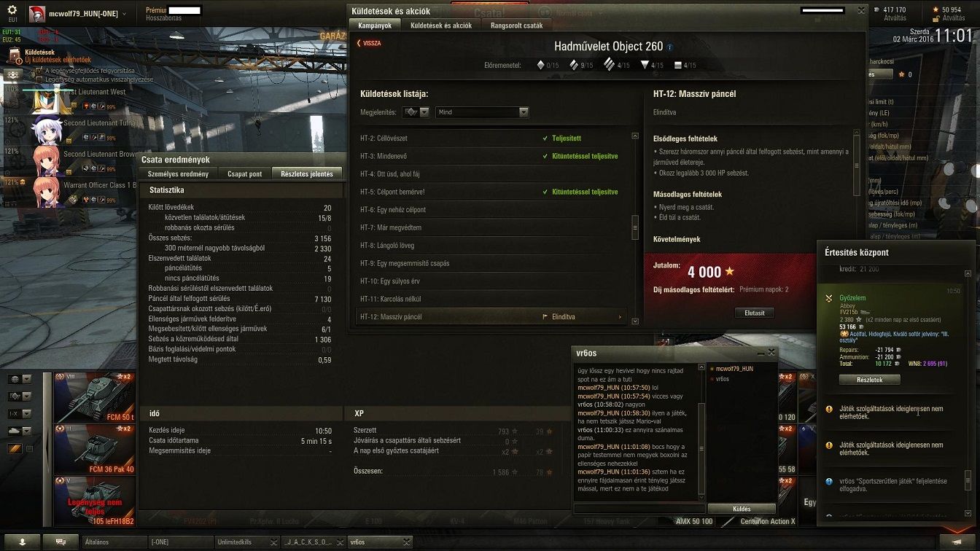Open the vehicle type filter dropdown in carousel

(x=20, y=396)
